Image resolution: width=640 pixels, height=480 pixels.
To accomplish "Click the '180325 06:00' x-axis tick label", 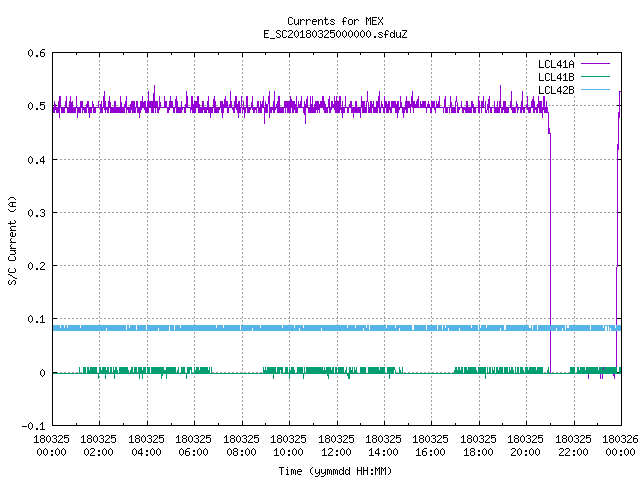I will [x=194, y=446].
